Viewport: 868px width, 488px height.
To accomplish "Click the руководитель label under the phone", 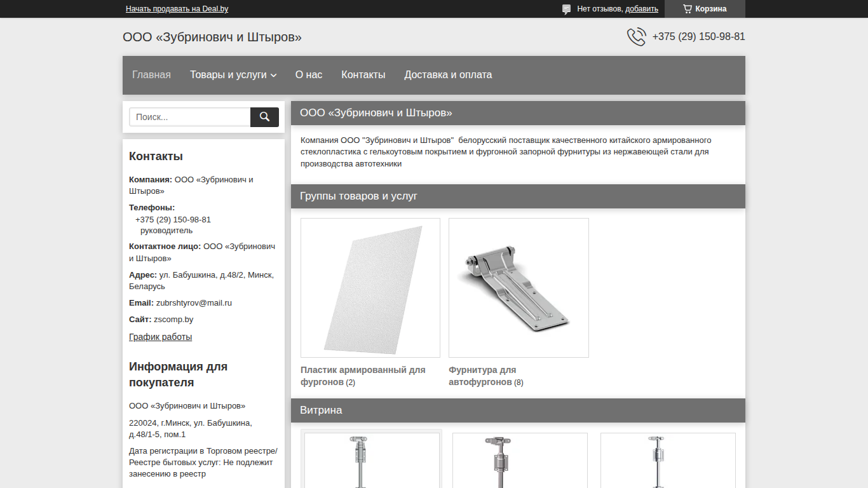I will click(166, 231).
